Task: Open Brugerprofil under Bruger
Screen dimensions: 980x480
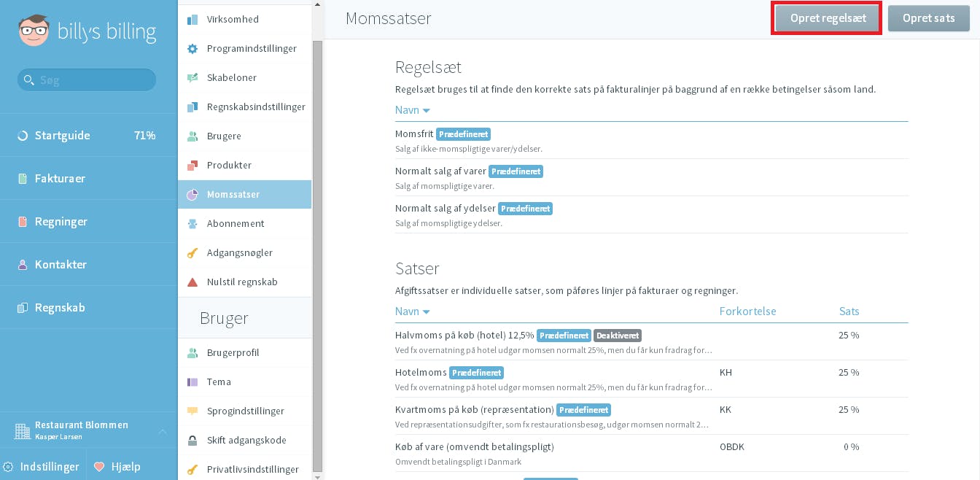Action: [x=244, y=353]
